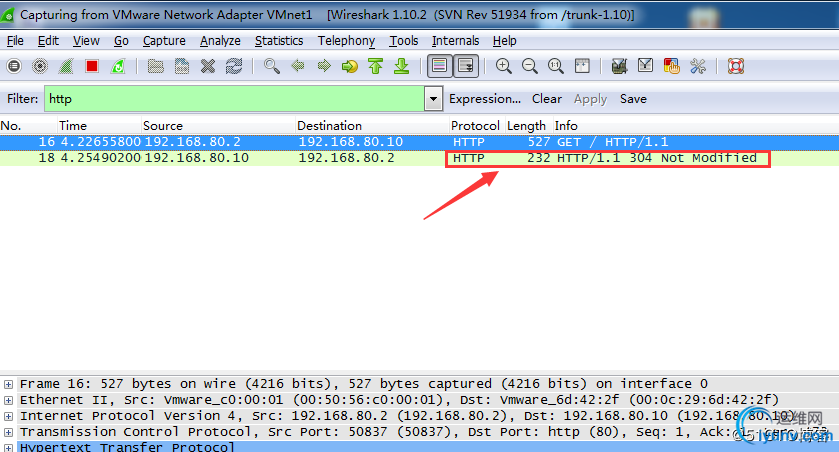Find a packet (magnifier icon)
The height and width of the screenshot is (452, 839).
click(x=272, y=66)
